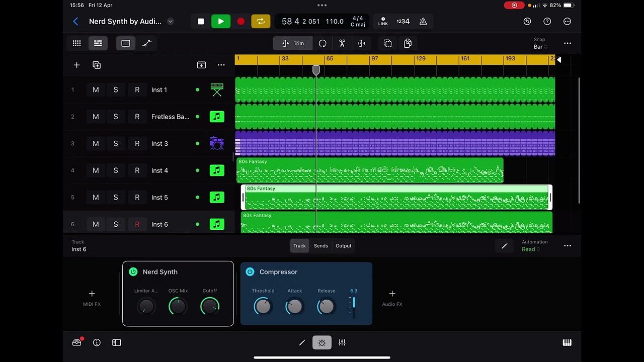Screen dimensions: 644x362
Task: Toggle the 1234 count-in button
Action: (403, 22)
